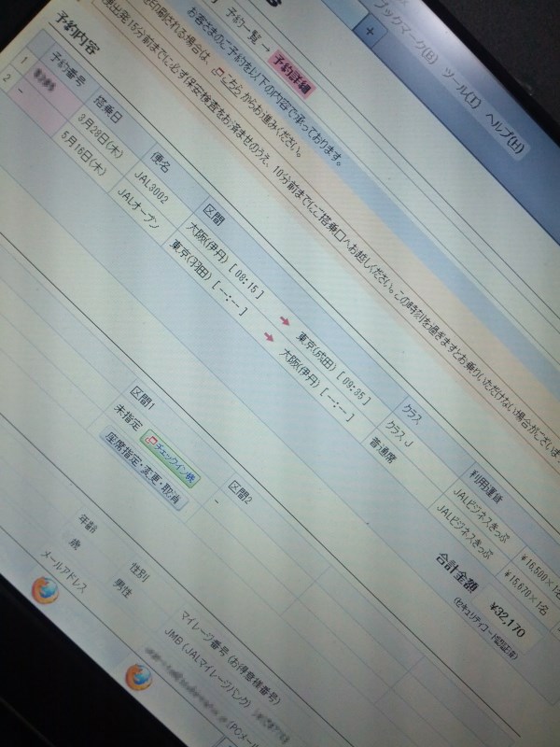Click the 区間2 seat header
Screen dimensions: 560x747
pos(241,493)
